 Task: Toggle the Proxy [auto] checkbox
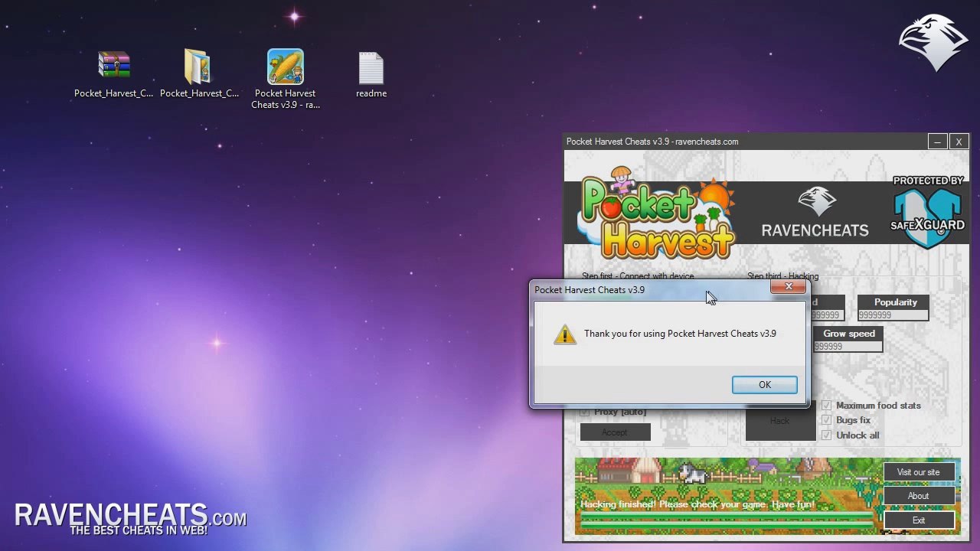click(585, 412)
